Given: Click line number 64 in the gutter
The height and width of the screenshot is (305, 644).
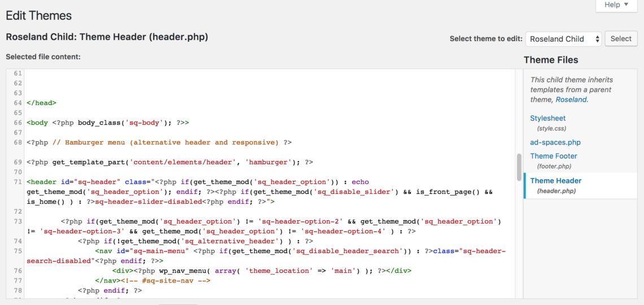Looking at the screenshot, I should tap(17, 103).
